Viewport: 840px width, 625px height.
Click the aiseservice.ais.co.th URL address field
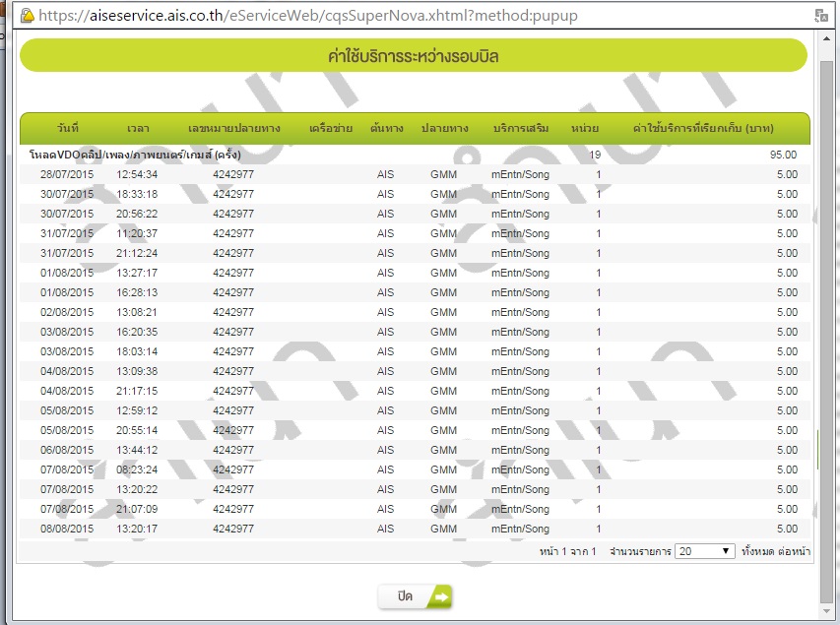[308, 16]
